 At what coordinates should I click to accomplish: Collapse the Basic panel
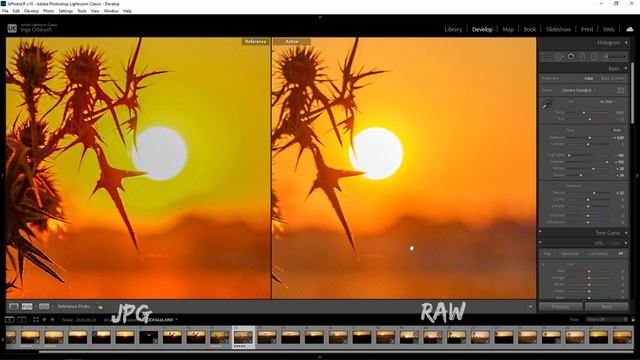(626, 68)
